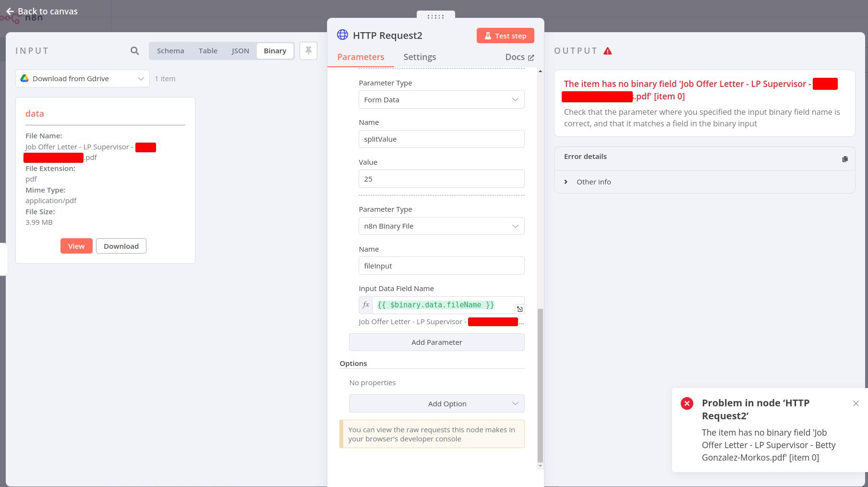Viewport: 868px width, 487px height.
Task: Open Download from Gdrive node dropdown
Action: pyautogui.click(x=83, y=78)
